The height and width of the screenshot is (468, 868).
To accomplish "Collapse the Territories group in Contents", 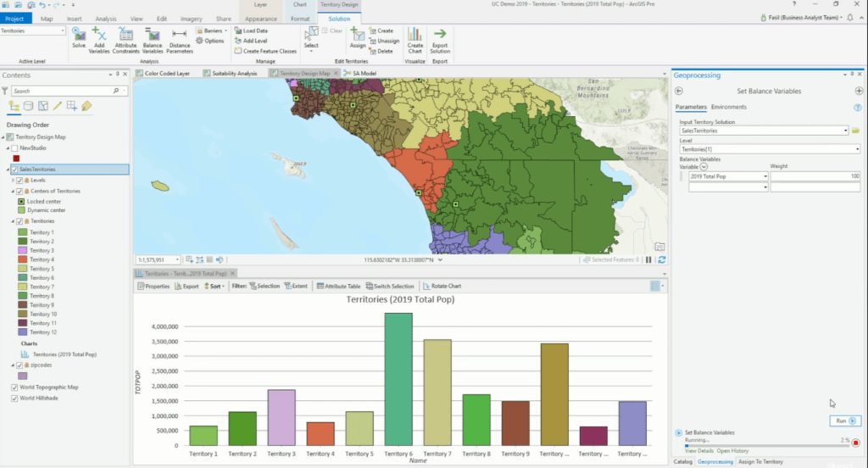I will [x=13, y=221].
